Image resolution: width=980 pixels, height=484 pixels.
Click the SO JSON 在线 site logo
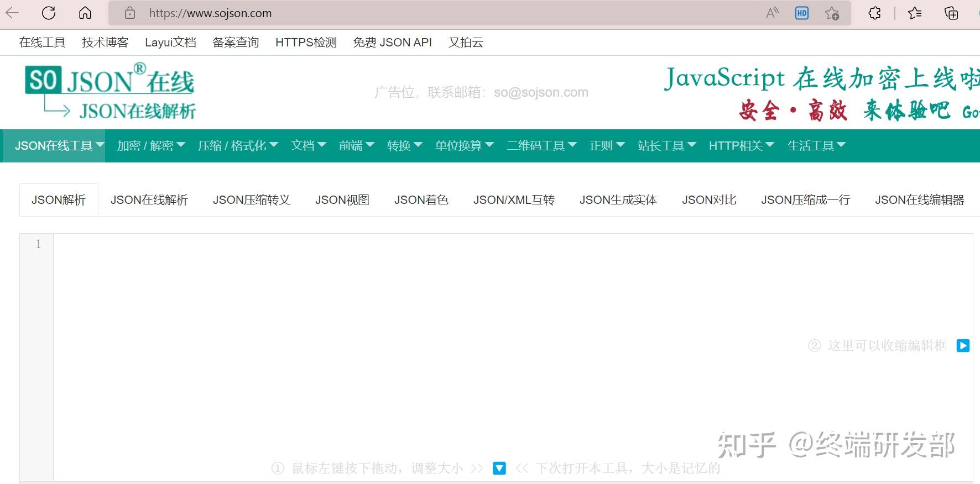pyautogui.click(x=110, y=91)
